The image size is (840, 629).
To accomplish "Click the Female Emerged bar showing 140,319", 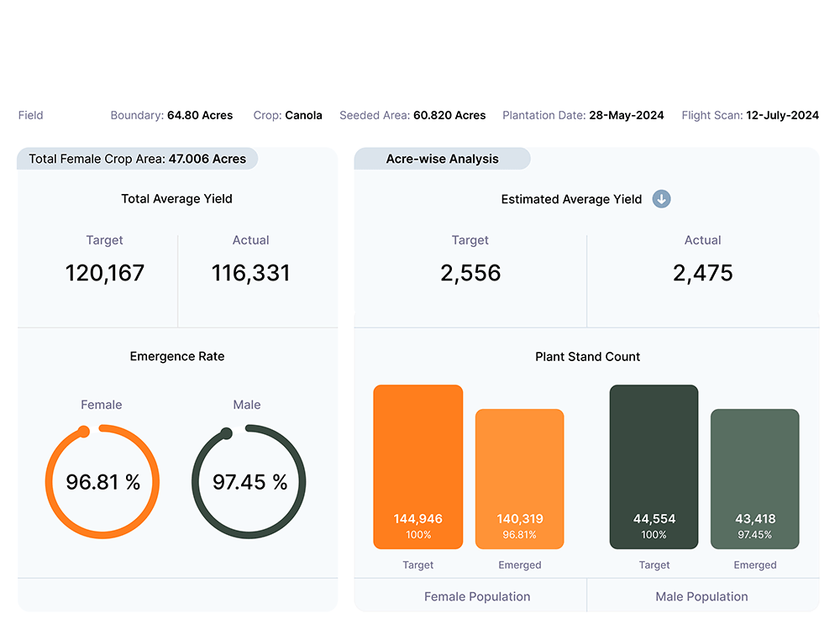I will point(519,479).
